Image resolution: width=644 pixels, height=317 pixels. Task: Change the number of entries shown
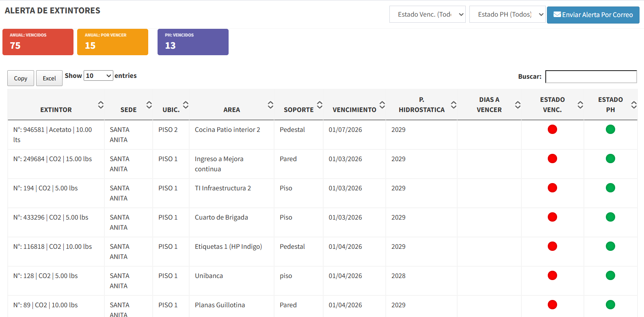98,75
